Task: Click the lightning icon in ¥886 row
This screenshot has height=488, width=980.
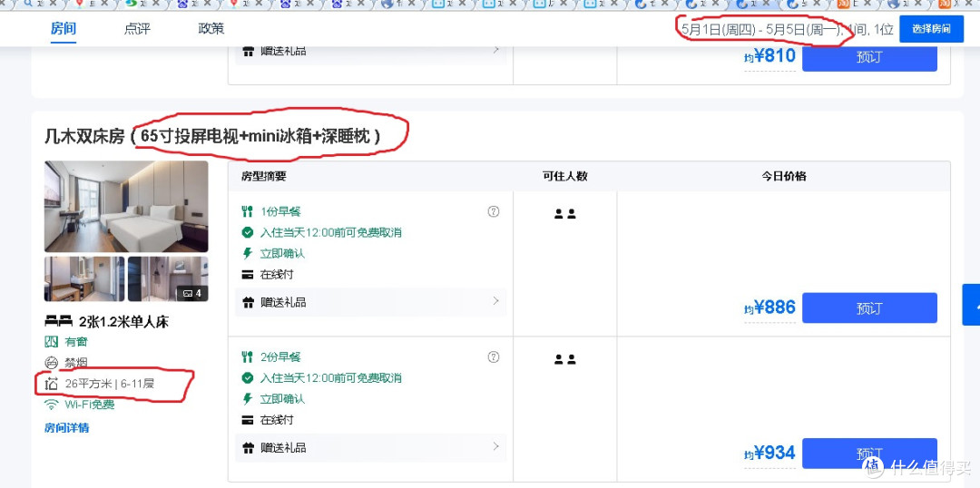Action: (x=248, y=254)
